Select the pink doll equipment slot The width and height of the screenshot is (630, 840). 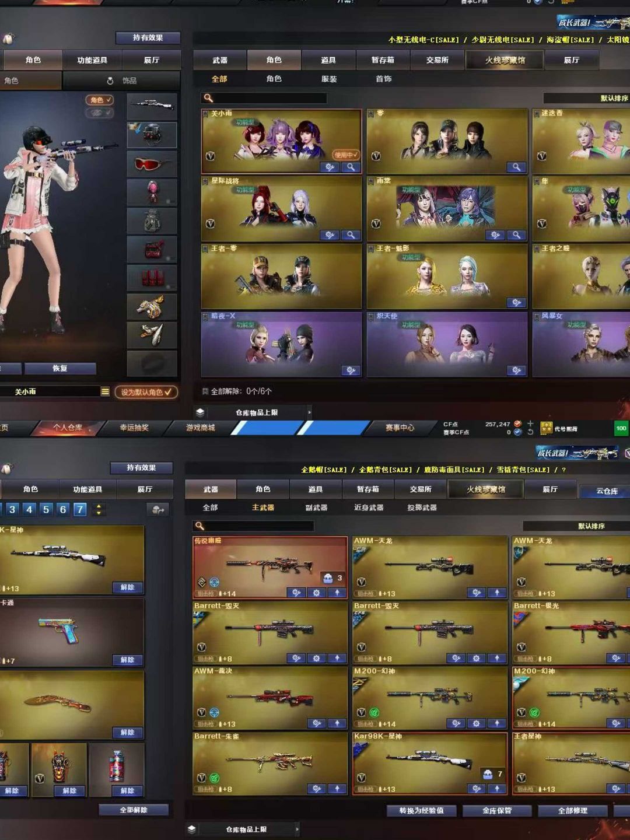coord(152,192)
